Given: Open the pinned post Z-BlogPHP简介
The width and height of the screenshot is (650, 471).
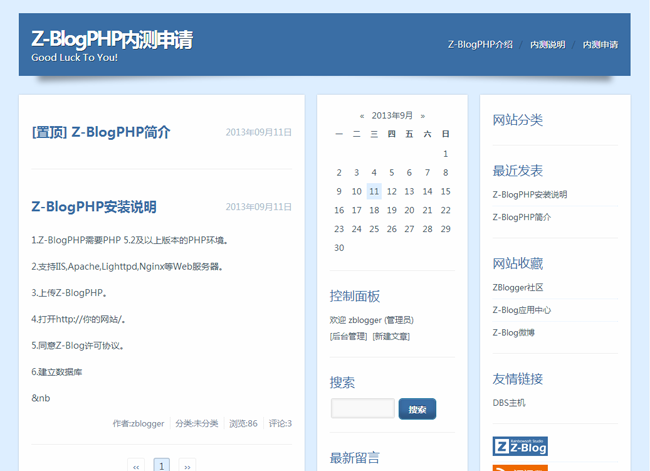Looking at the screenshot, I should [x=101, y=132].
